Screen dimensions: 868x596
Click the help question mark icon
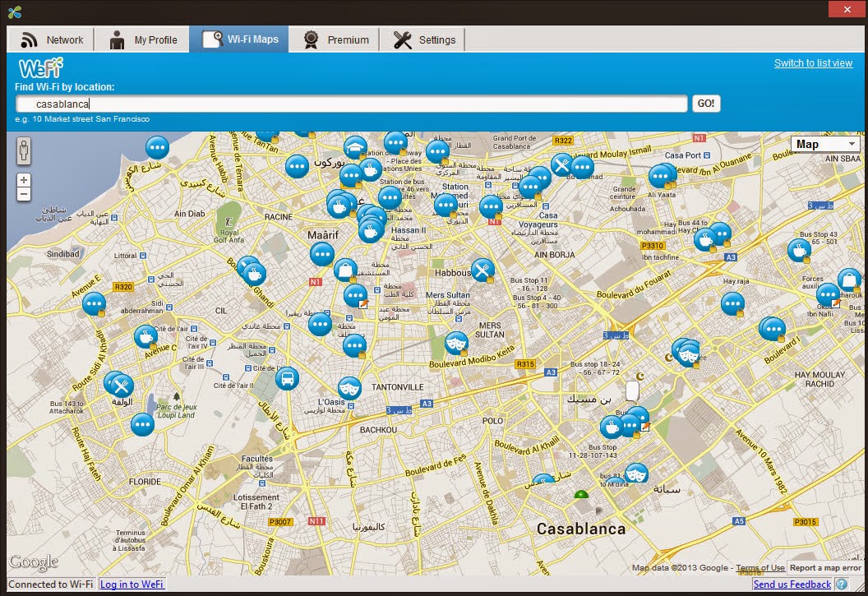(843, 584)
